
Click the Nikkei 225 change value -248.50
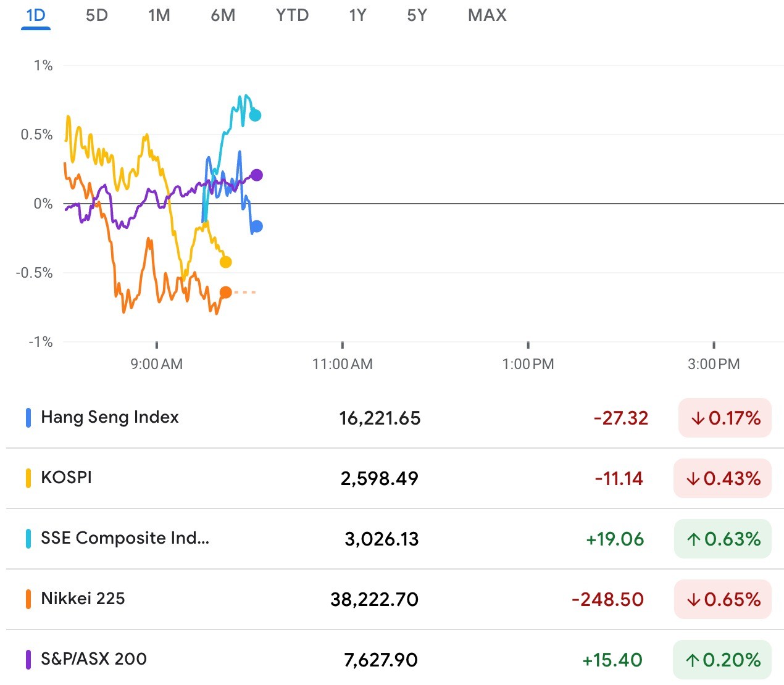point(608,600)
